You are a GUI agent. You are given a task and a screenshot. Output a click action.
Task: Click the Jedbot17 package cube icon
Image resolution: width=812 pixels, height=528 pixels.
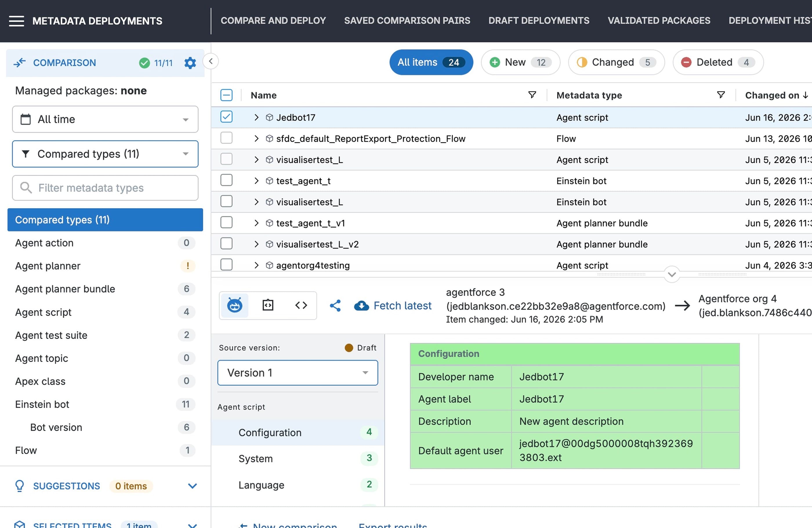point(269,118)
